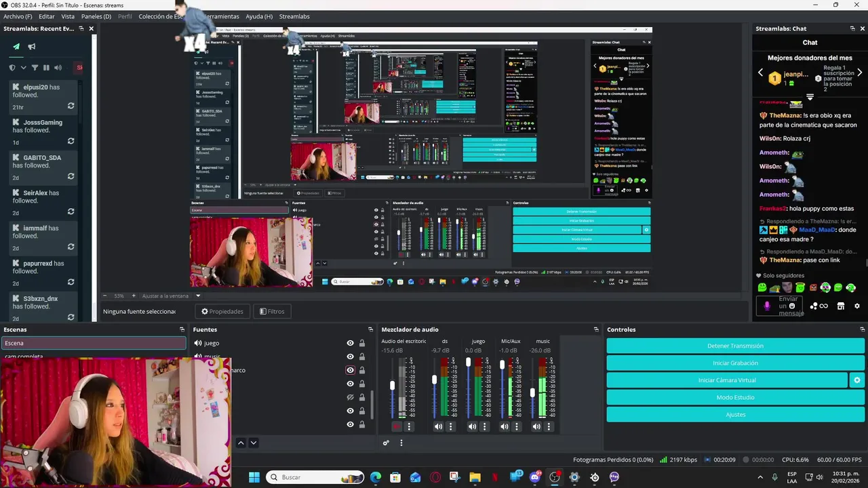868x488 pixels.
Task: Replay the elpusi20 follow alert
Action: click(71, 106)
